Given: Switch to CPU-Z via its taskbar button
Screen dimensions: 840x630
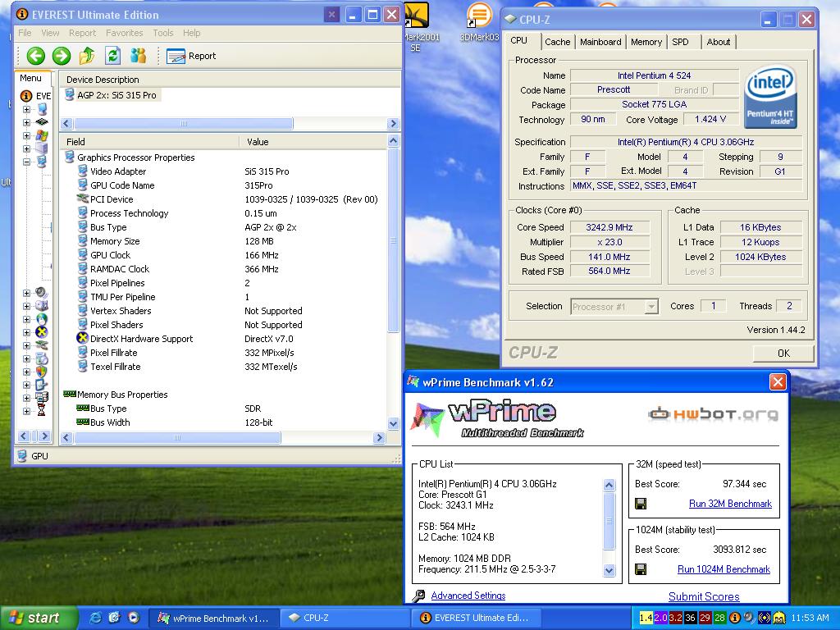Looking at the screenshot, I should click(344, 618).
